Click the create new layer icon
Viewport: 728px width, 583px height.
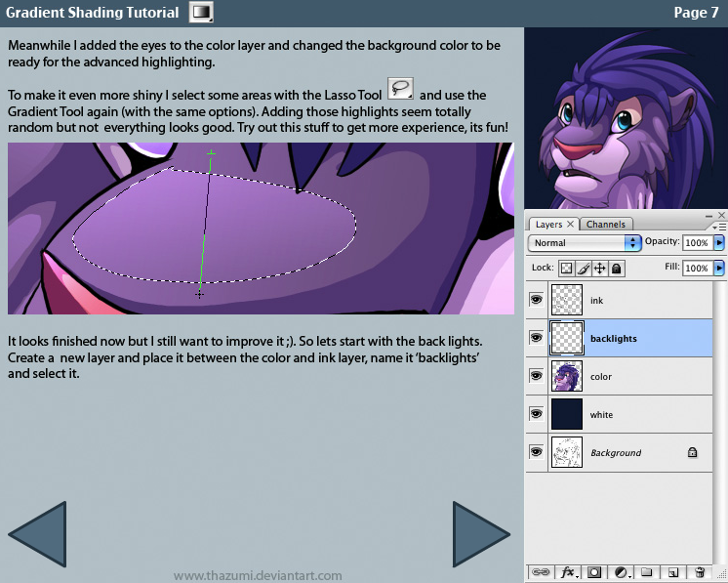click(673, 572)
